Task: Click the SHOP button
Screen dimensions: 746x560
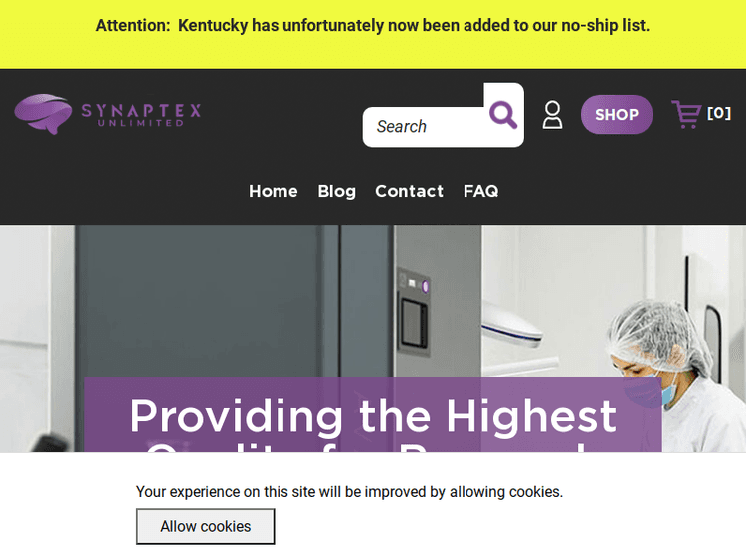Action: pyautogui.click(x=617, y=115)
